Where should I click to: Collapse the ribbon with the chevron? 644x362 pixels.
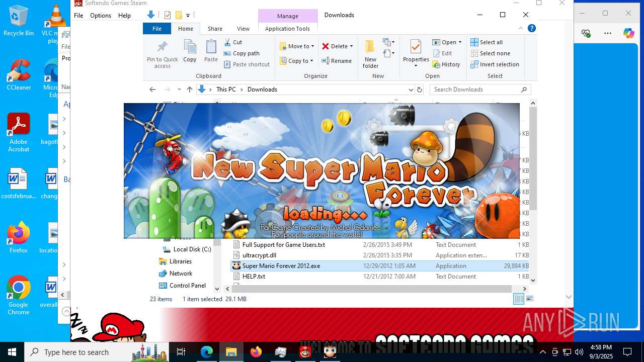[x=521, y=29]
